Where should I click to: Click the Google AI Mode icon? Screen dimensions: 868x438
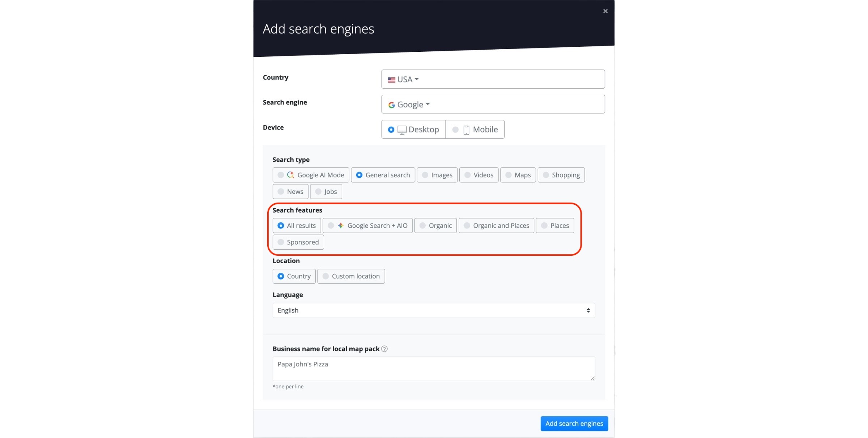[290, 175]
